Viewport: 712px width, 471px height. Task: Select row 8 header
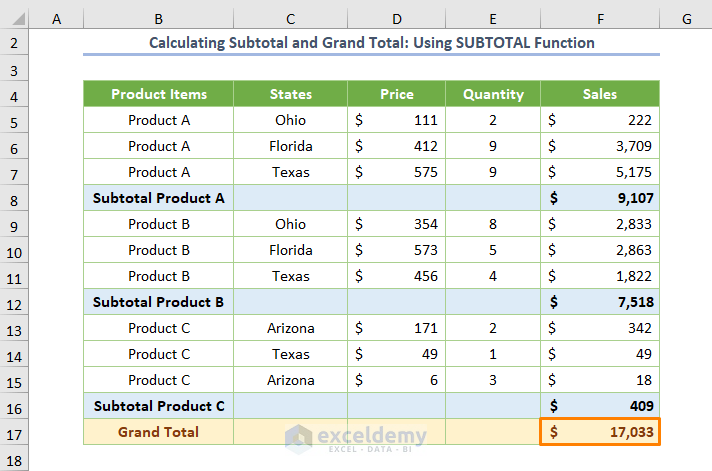pyautogui.click(x=14, y=198)
